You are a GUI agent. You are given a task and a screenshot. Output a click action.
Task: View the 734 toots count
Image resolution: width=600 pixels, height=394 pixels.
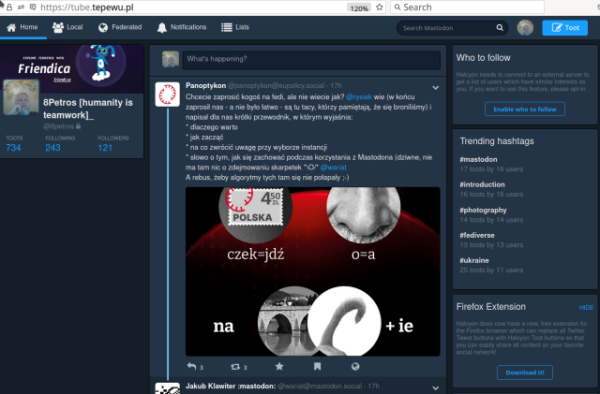coord(13,148)
